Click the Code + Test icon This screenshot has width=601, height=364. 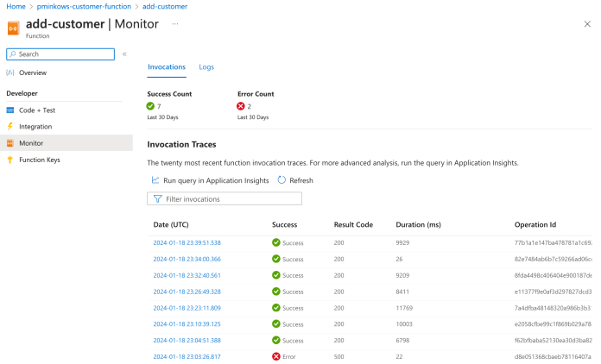[10, 110]
